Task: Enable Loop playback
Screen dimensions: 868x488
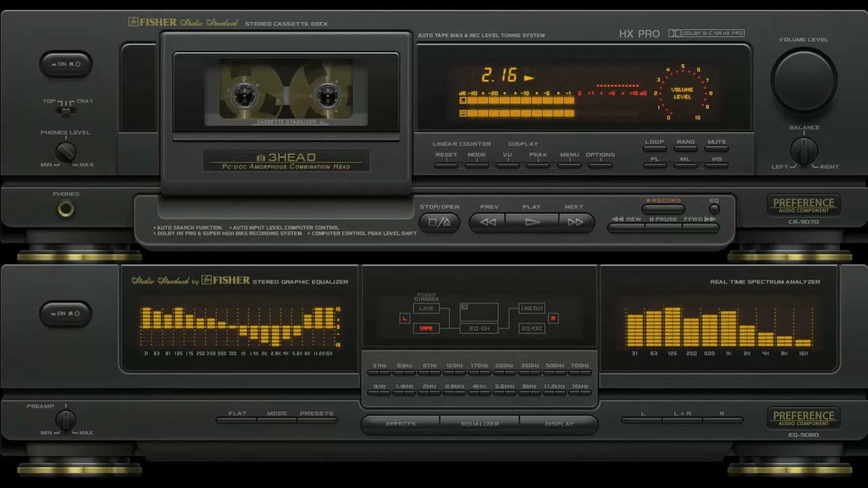Action: pos(654,148)
